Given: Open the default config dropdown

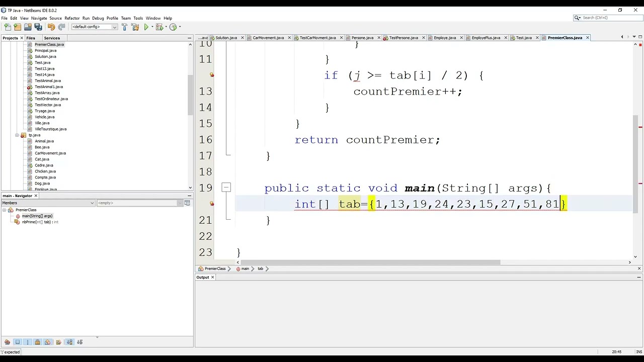Looking at the screenshot, I should click(x=94, y=27).
